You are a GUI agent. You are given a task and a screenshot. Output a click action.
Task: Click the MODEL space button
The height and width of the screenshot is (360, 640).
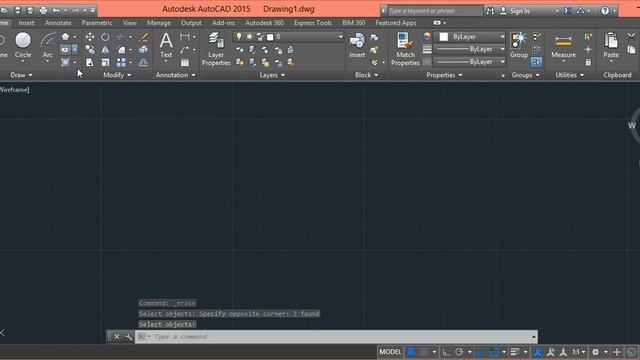point(390,351)
